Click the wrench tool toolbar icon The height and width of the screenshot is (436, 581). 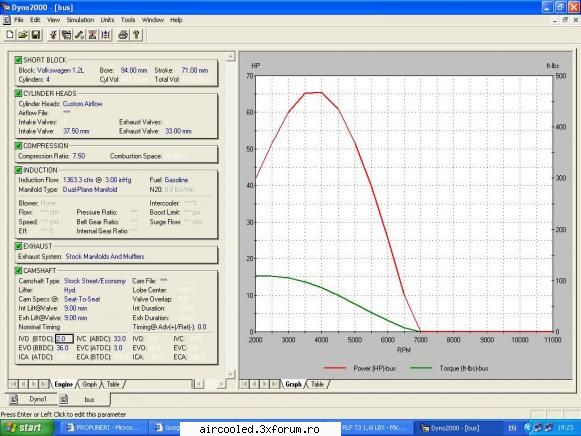coord(79,35)
